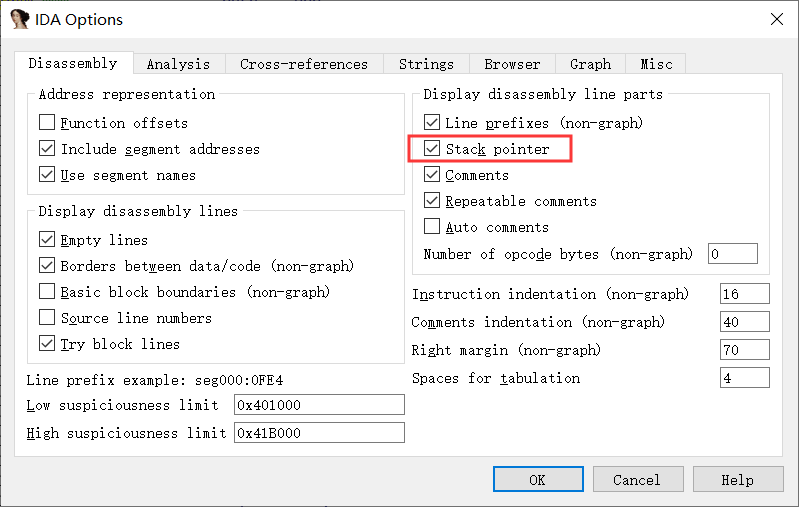Click the Display disassembly line parts label
Viewport: 799px width, 507px height.
coord(543,94)
